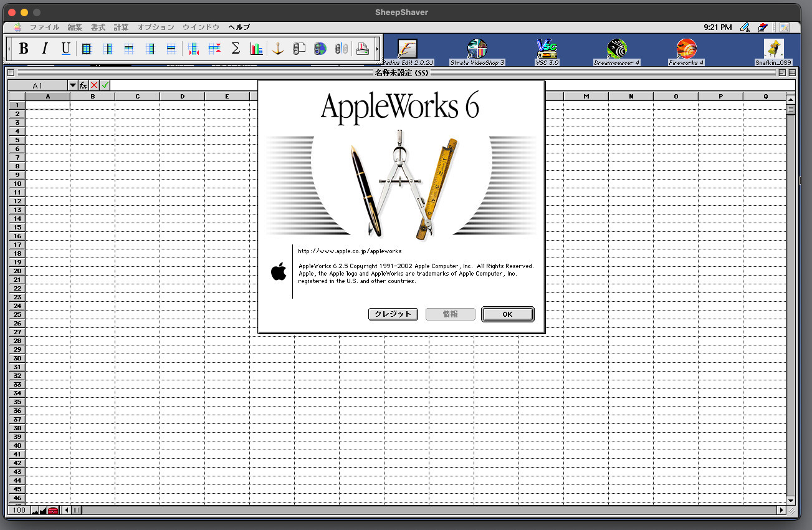Toggle Italic formatting in the toolbar

coord(44,49)
